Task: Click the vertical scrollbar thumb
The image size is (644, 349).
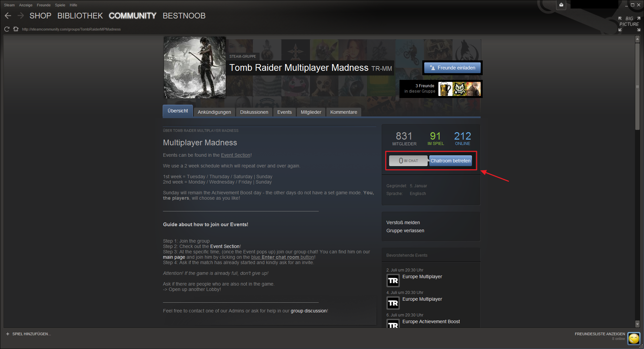Action: [x=637, y=86]
